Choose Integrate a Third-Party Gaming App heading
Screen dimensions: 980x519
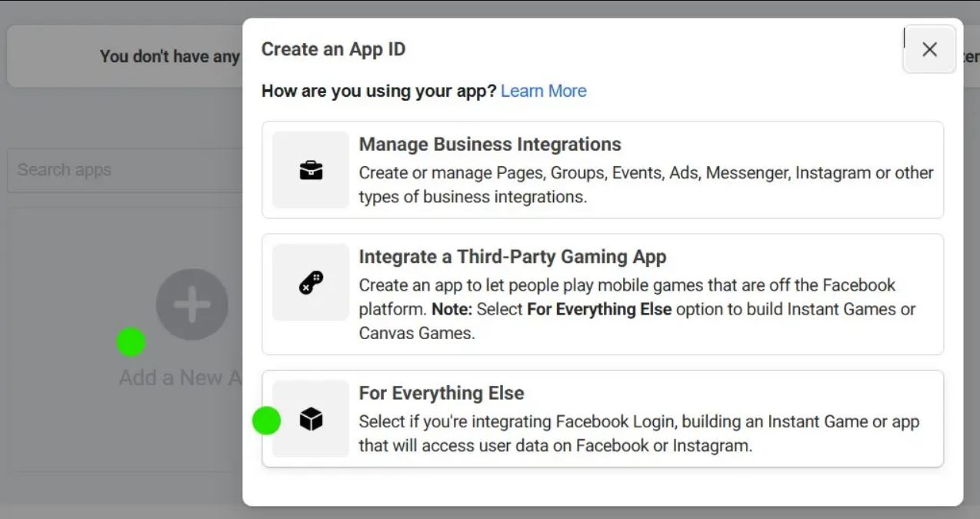(512, 257)
